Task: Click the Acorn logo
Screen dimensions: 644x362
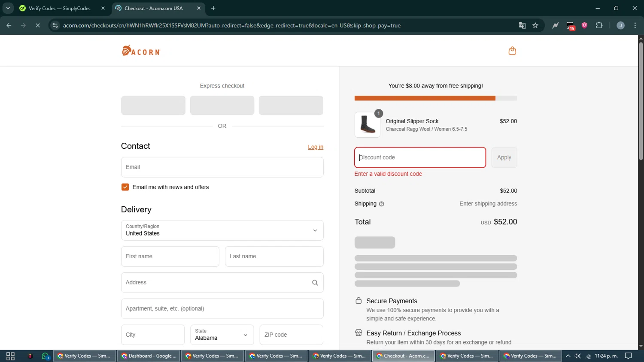Action: (141, 51)
